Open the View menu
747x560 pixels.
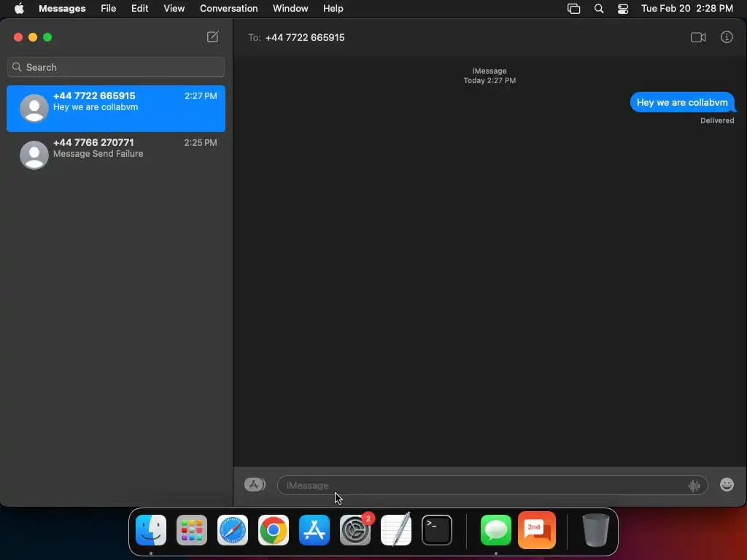(174, 9)
